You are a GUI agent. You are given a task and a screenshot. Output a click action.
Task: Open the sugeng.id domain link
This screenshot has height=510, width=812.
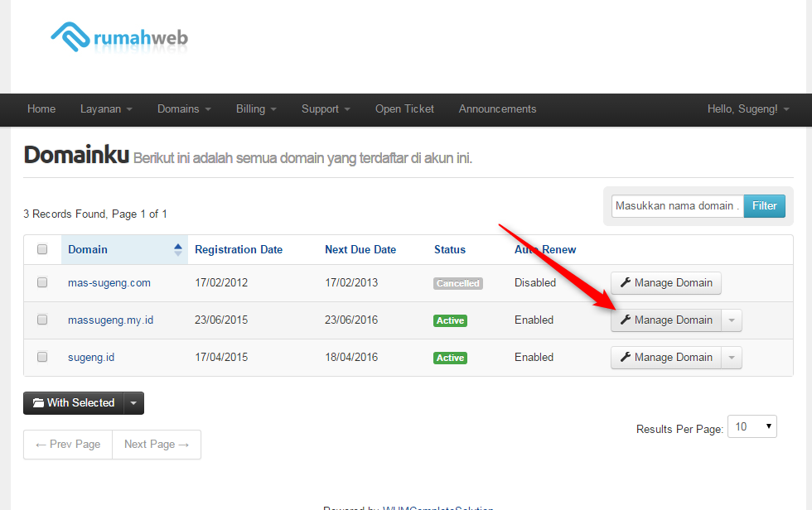91,358
